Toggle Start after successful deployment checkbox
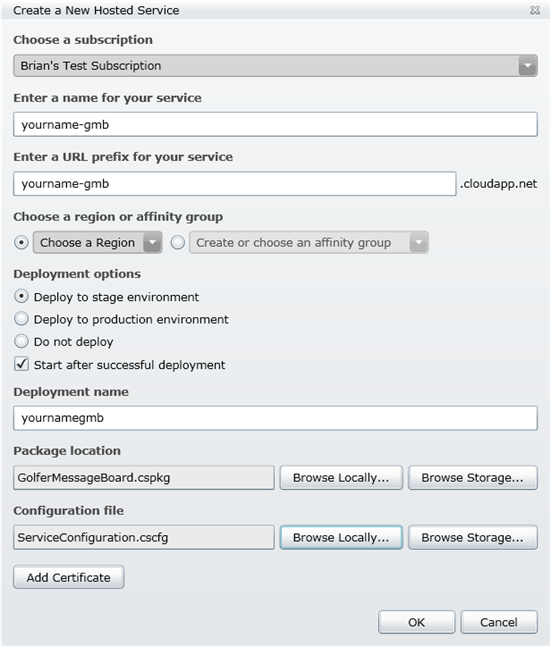Image resolution: width=550 pixels, height=646 pixels. [21, 364]
